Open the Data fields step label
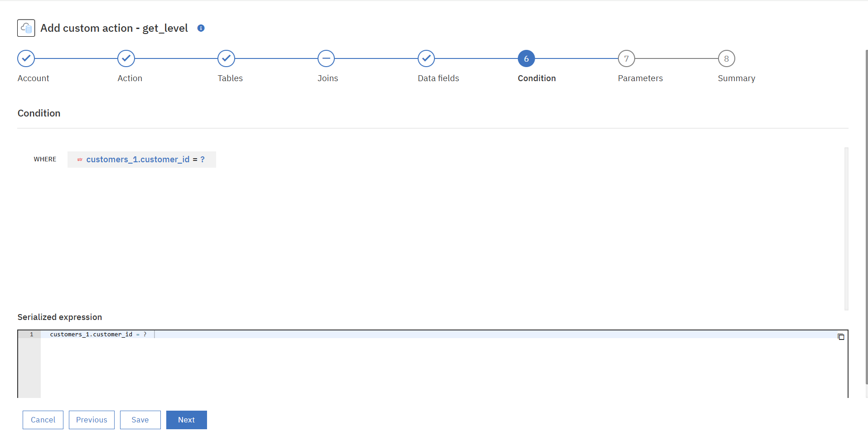 coord(439,78)
